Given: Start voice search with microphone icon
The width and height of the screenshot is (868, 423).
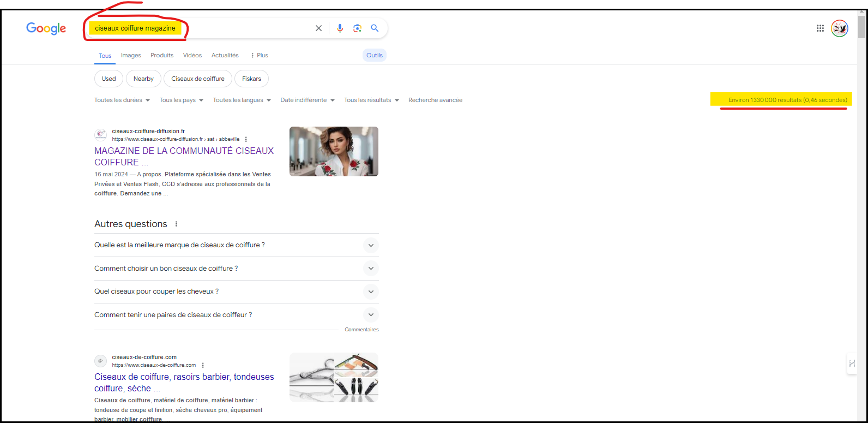Looking at the screenshot, I should click(x=340, y=28).
